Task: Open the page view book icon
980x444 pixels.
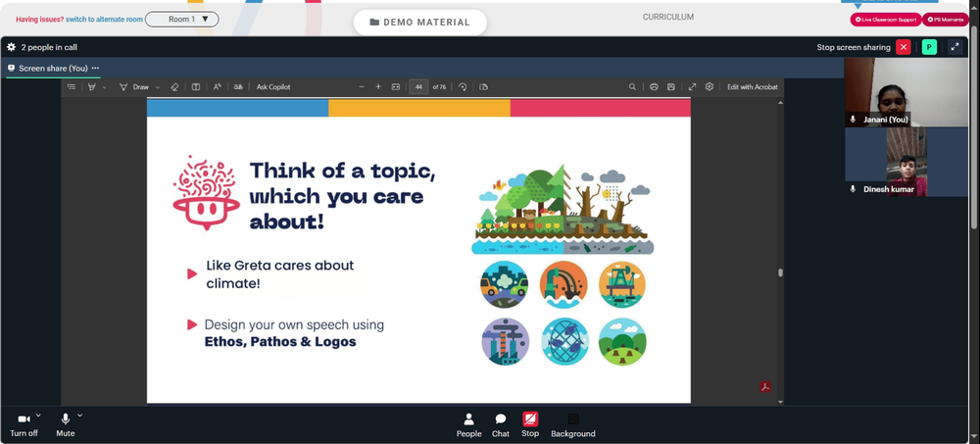Action: [x=196, y=87]
